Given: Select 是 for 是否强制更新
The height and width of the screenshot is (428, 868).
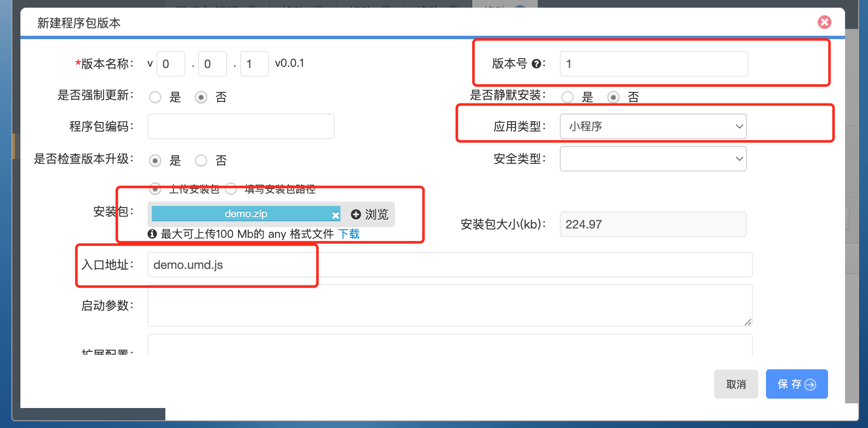Looking at the screenshot, I should pos(155,97).
